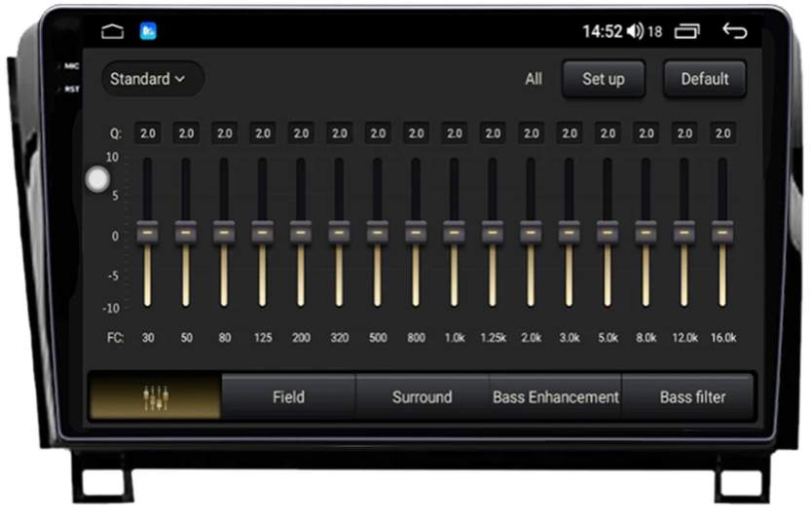Click the 1.25k band slider handle
812x523 pixels.
[x=493, y=233]
